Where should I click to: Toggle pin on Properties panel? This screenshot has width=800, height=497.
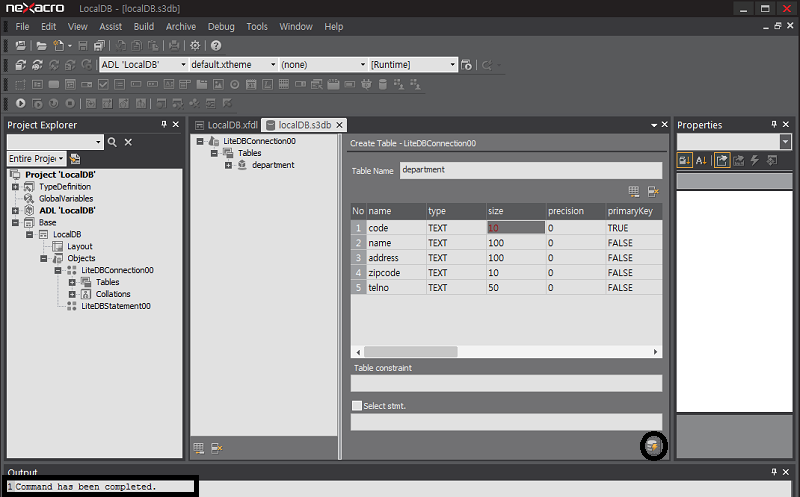(x=774, y=125)
